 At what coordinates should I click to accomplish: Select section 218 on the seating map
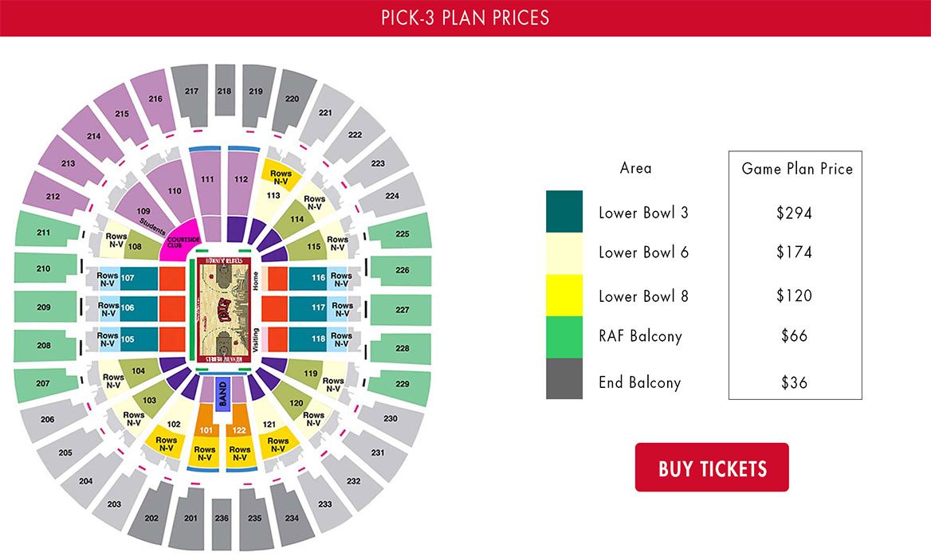click(225, 90)
